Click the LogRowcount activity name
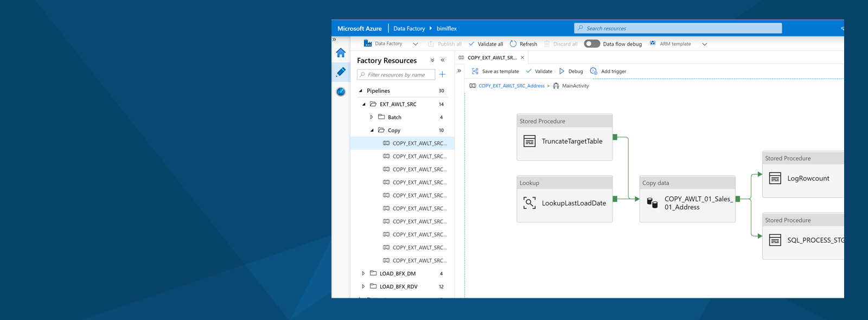The width and height of the screenshot is (868, 320). pyautogui.click(x=808, y=178)
